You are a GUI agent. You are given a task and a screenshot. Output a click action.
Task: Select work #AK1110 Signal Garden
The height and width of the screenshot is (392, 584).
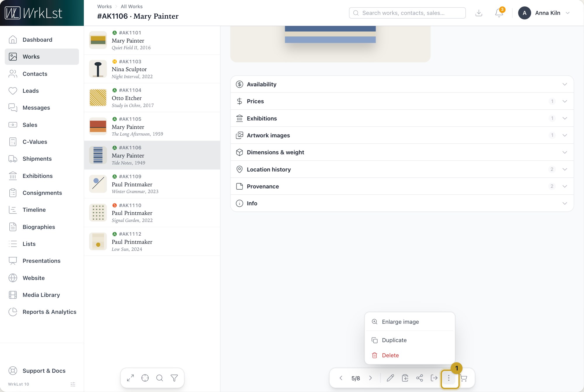pyautogui.click(x=152, y=213)
